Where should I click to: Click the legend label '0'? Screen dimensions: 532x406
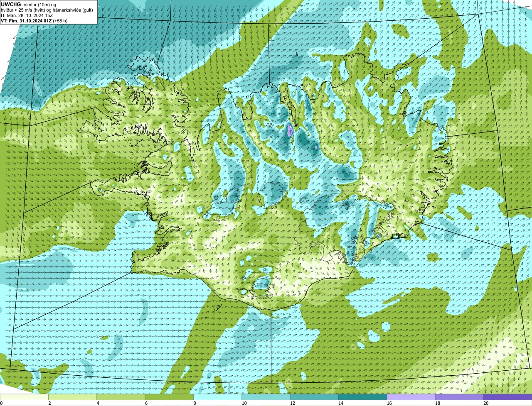click(x=1, y=403)
